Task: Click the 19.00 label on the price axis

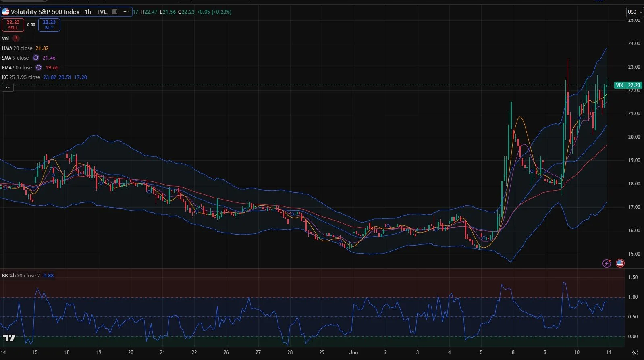Action: tap(634, 160)
